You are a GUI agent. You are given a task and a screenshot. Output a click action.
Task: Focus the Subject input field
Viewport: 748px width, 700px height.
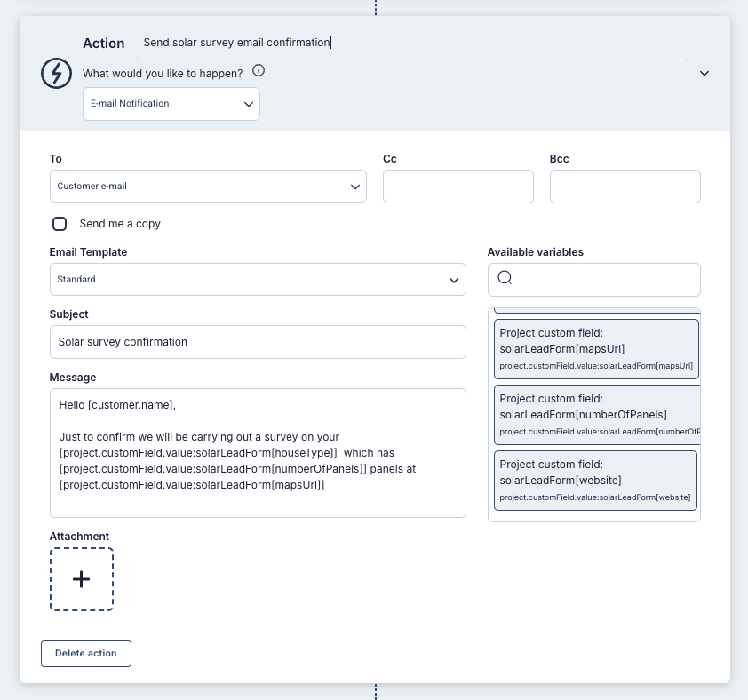click(x=258, y=342)
